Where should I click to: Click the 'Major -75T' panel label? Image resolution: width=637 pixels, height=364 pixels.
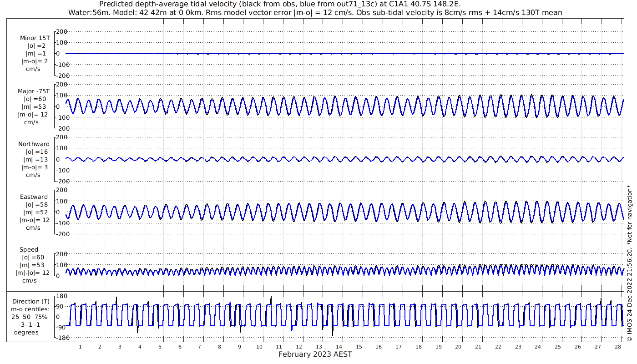click(34, 91)
